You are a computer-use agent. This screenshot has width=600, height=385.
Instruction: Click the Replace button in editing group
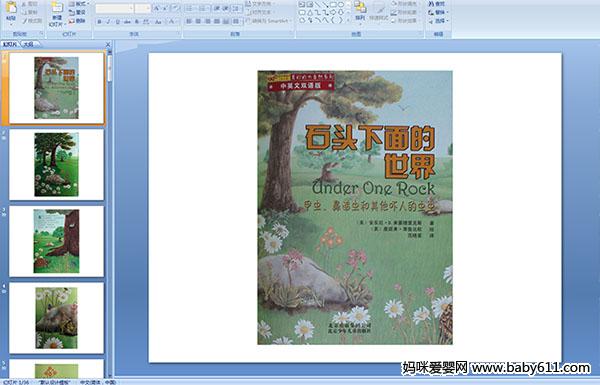tap(437, 12)
